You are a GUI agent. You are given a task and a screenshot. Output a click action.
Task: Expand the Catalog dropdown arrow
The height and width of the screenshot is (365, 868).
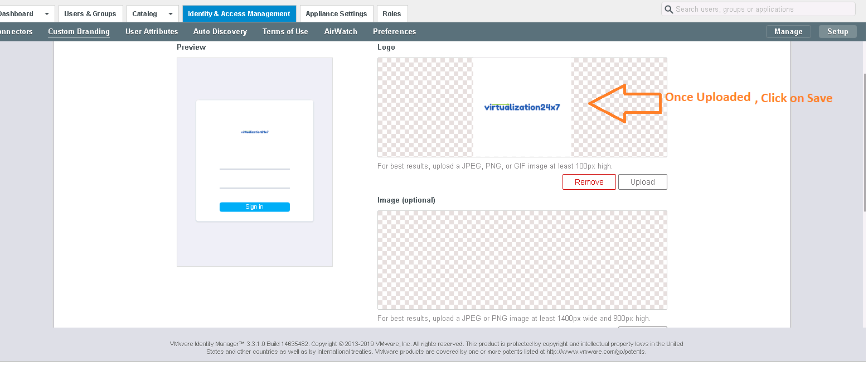point(171,13)
